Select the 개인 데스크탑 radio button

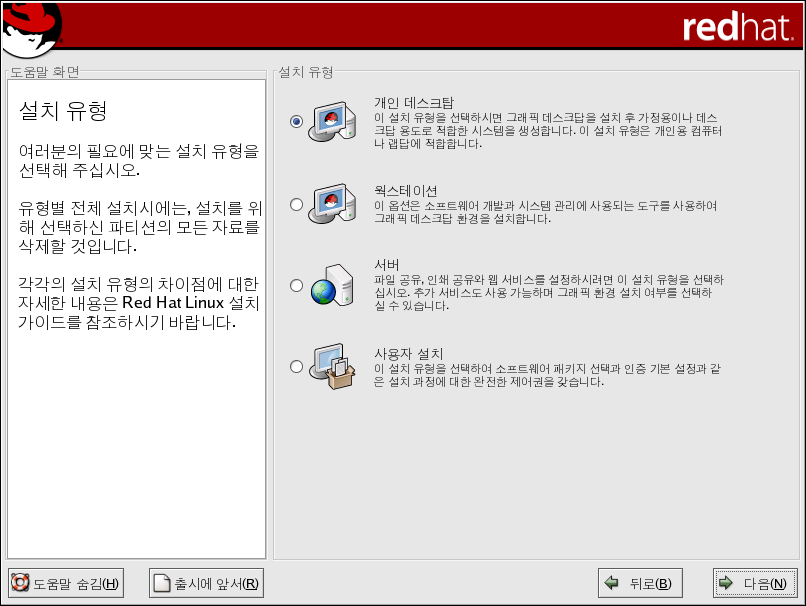point(296,122)
